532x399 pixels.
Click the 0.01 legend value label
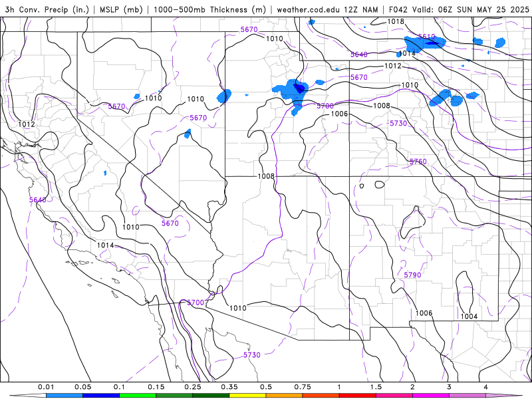[x=46, y=387]
